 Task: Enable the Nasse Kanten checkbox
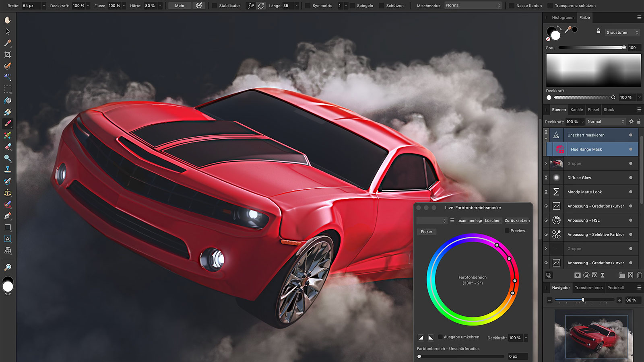point(512,6)
